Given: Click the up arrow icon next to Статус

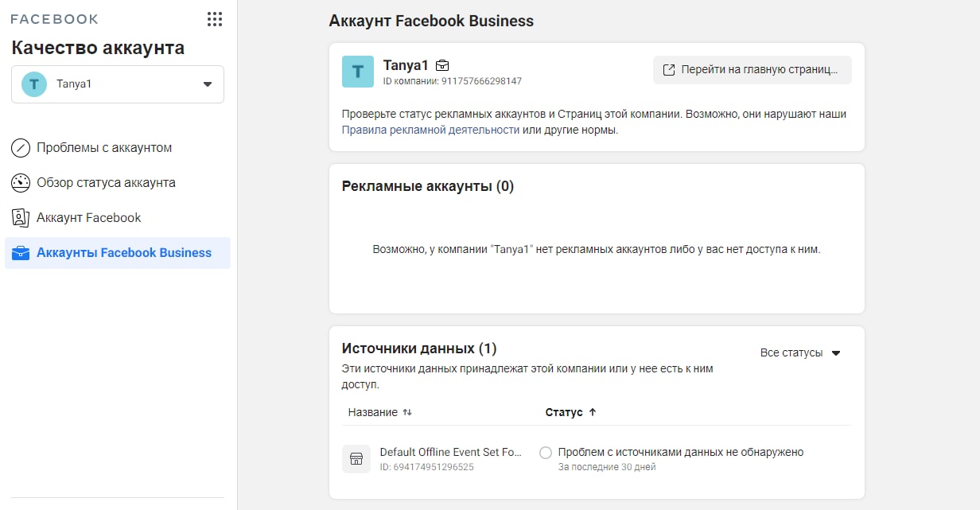Looking at the screenshot, I should (x=593, y=412).
